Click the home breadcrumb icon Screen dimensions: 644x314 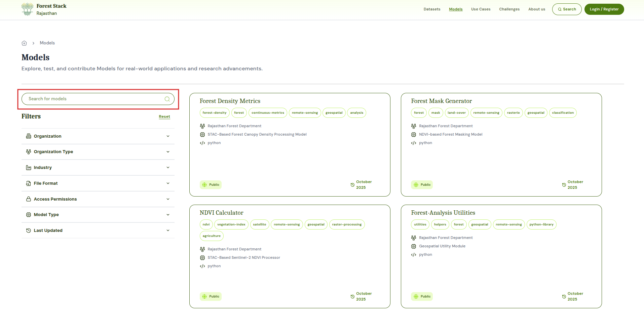[24, 43]
